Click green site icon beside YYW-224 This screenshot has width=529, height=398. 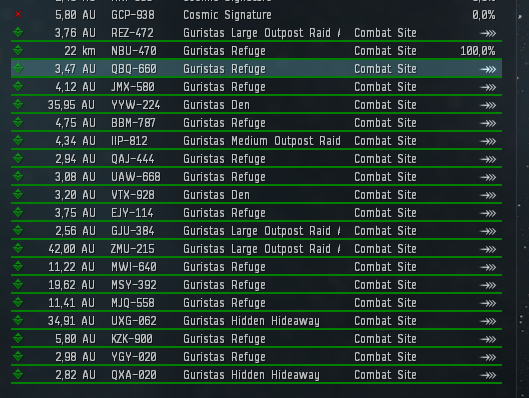click(18, 104)
